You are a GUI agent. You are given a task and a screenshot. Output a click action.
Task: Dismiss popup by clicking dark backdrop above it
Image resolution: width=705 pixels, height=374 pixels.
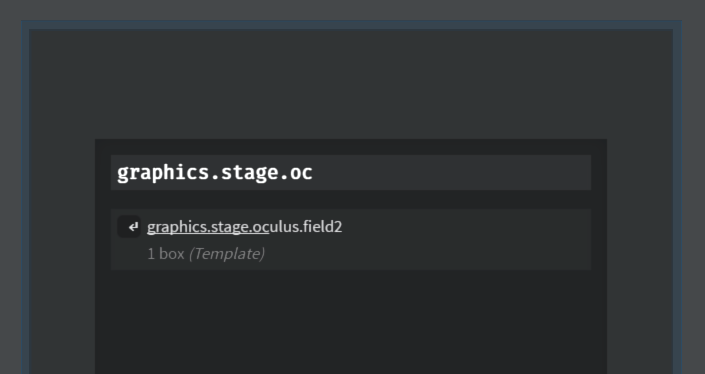tap(351, 84)
